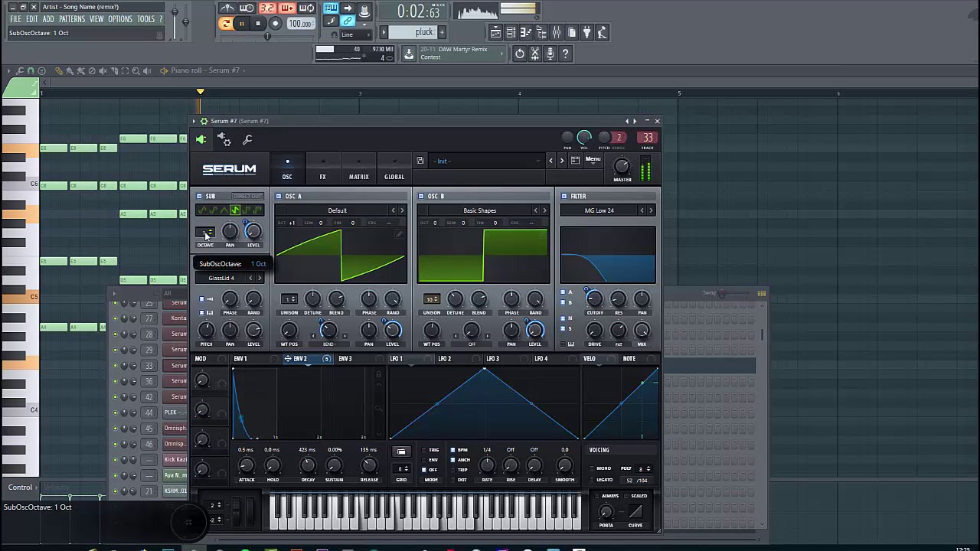The width and height of the screenshot is (980, 551).
Task: Open the playlist view icon
Action: pyautogui.click(x=495, y=32)
